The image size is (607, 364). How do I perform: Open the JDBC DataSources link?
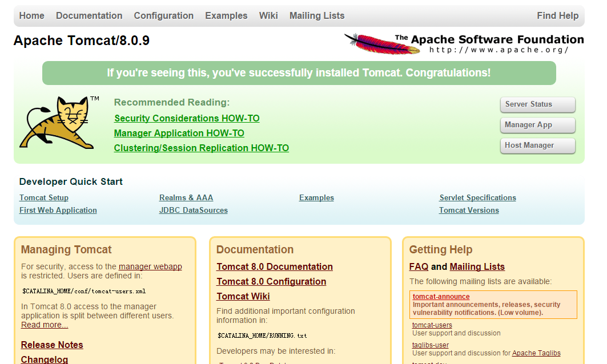click(x=194, y=210)
